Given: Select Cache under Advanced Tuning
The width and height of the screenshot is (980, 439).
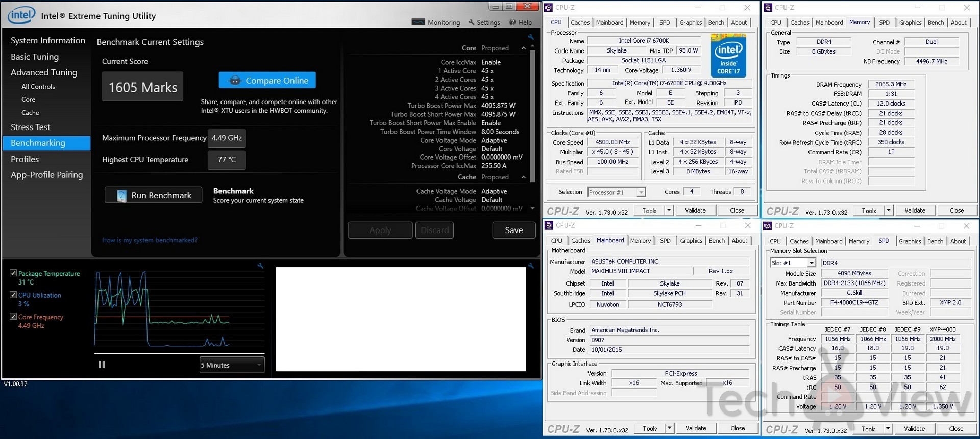Looking at the screenshot, I should pos(30,113).
